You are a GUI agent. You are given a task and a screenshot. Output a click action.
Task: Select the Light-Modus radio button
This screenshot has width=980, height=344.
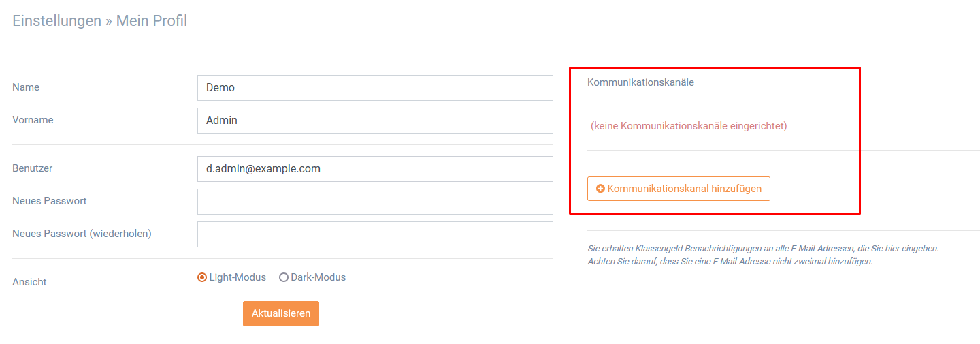(x=202, y=277)
